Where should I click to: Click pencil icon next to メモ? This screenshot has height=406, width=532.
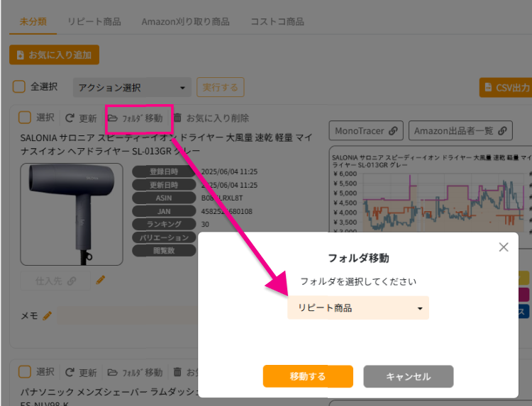(x=47, y=316)
